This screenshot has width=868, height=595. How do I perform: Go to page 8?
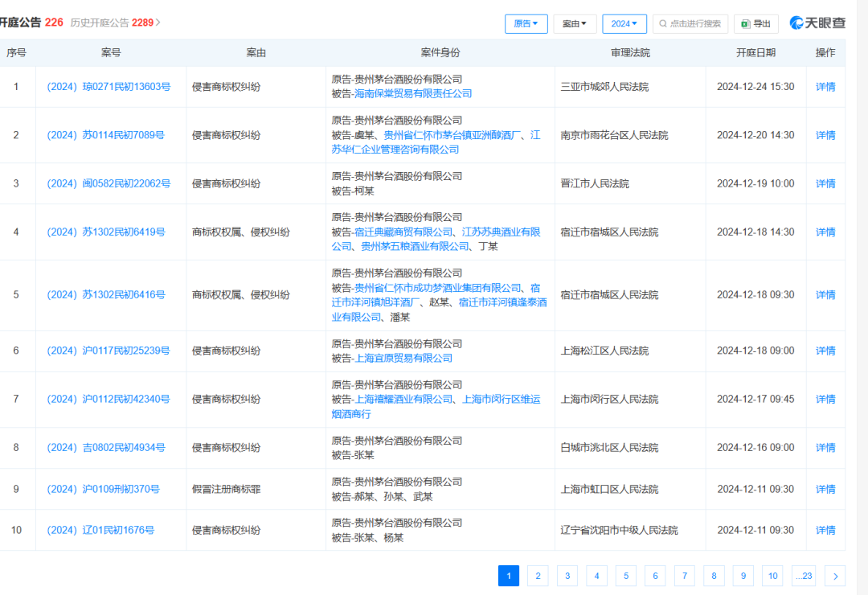point(714,576)
